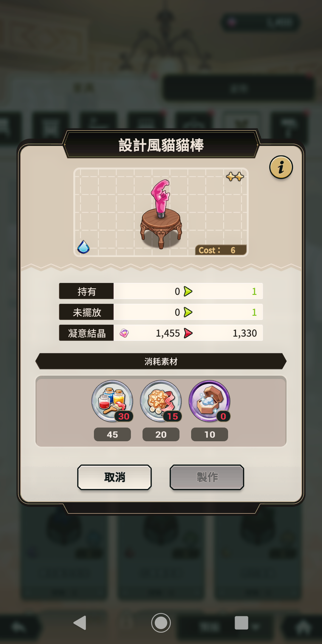Tap the gem box material icon

tap(210, 401)
